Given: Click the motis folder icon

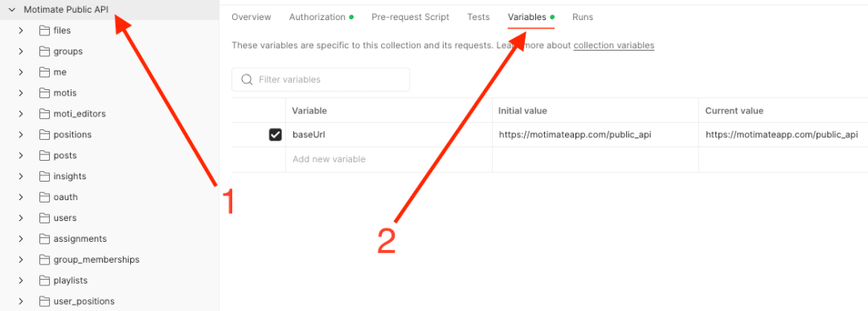Looking at the screenshot, I should (x=45, y=93).
